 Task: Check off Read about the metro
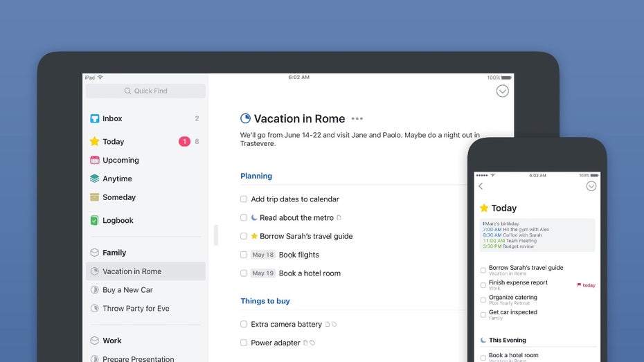click(244, 217)
